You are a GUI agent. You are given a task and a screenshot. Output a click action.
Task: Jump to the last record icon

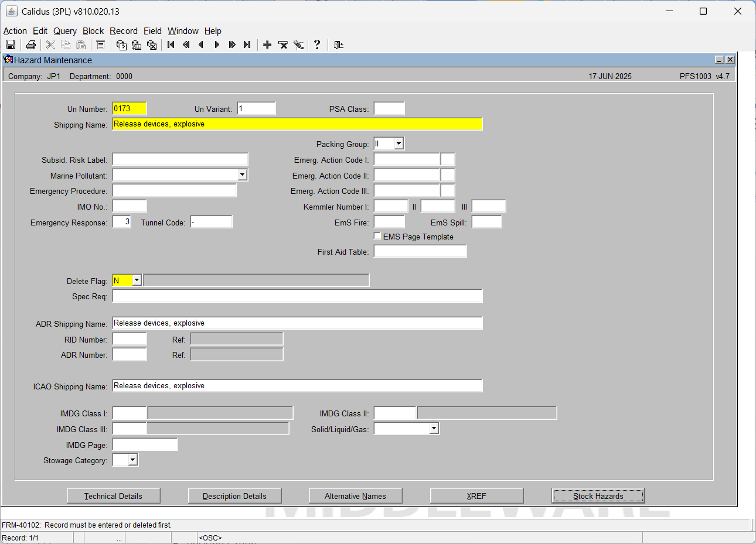coord(247,45)
